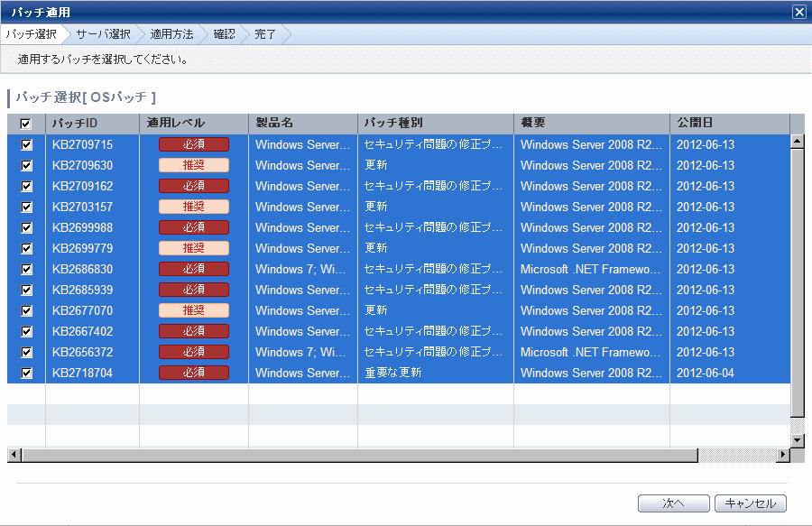Screen dimensions: 812x526
Task: Uncheck the checkbox for KB2667402
Action: coord(26,331)
